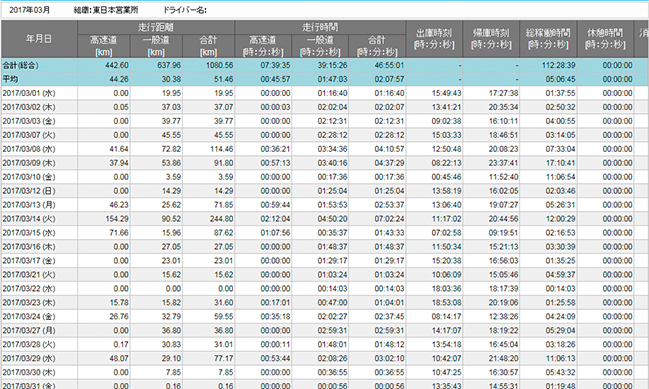
Task: Click total operating time 112:28:39
Action: pos(558,65)
